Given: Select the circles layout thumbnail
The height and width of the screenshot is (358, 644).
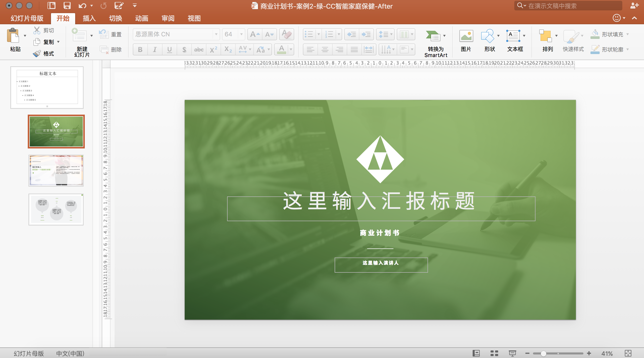Looking at the screenshot, I should click(56, 210).
